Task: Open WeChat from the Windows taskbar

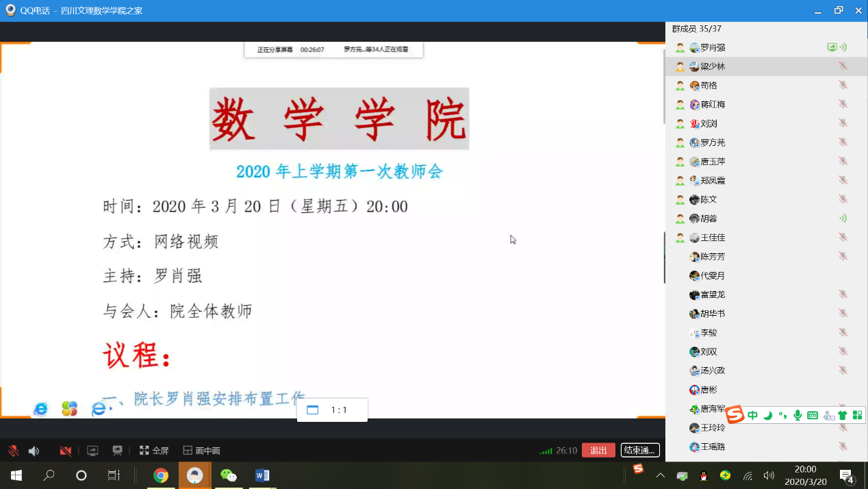Action: click(228, 475)
